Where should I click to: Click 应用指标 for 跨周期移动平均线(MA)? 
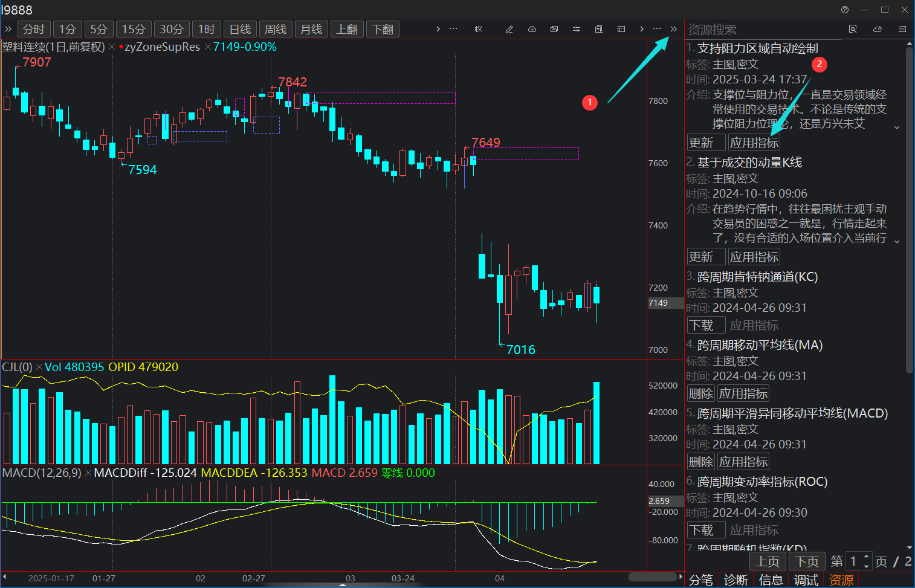[743, 393]
